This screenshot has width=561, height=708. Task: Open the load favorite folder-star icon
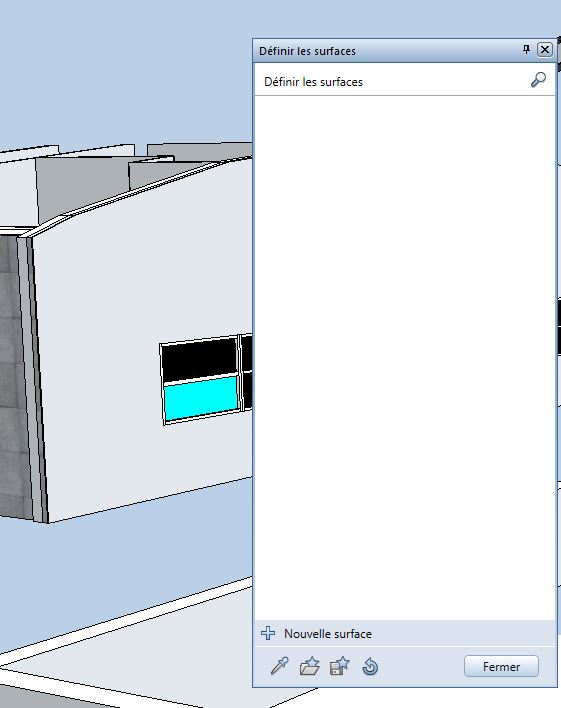click(309, 666)
